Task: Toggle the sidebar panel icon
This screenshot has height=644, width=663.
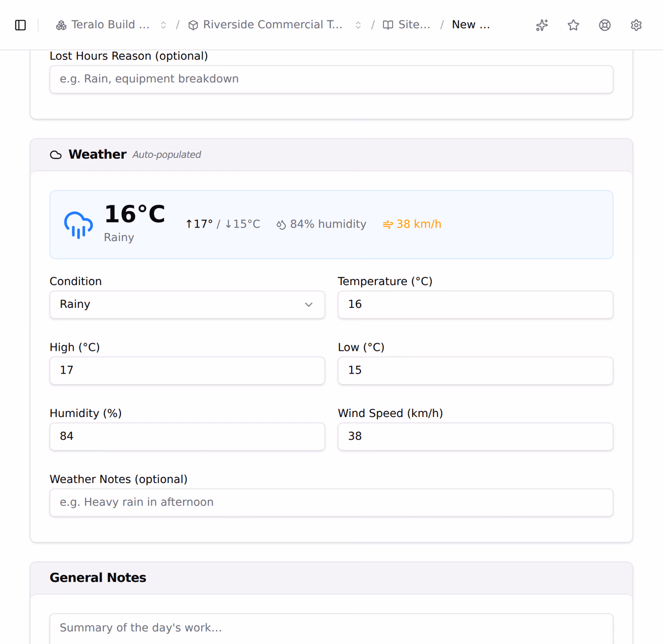Action: (x=20, y=25)
